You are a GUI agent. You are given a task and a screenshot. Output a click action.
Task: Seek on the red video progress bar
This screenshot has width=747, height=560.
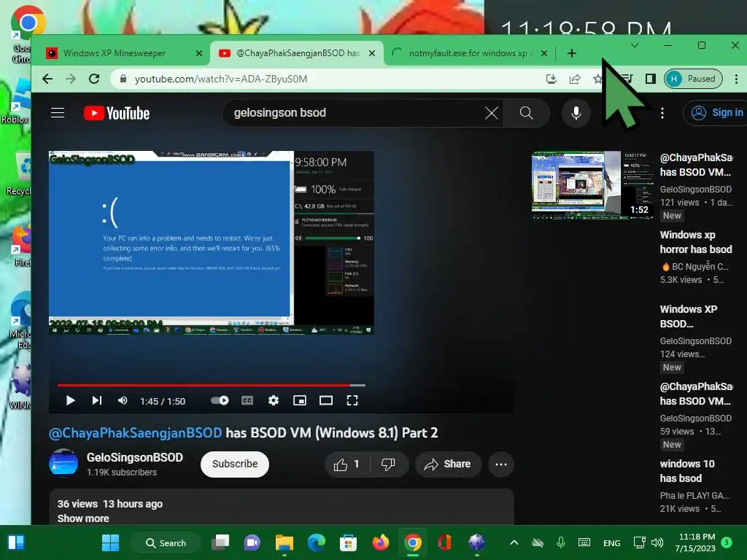click(x=211, y=385)
